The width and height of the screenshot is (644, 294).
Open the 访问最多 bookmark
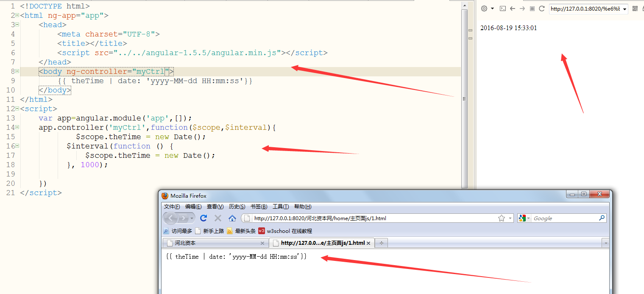(178, 231)
